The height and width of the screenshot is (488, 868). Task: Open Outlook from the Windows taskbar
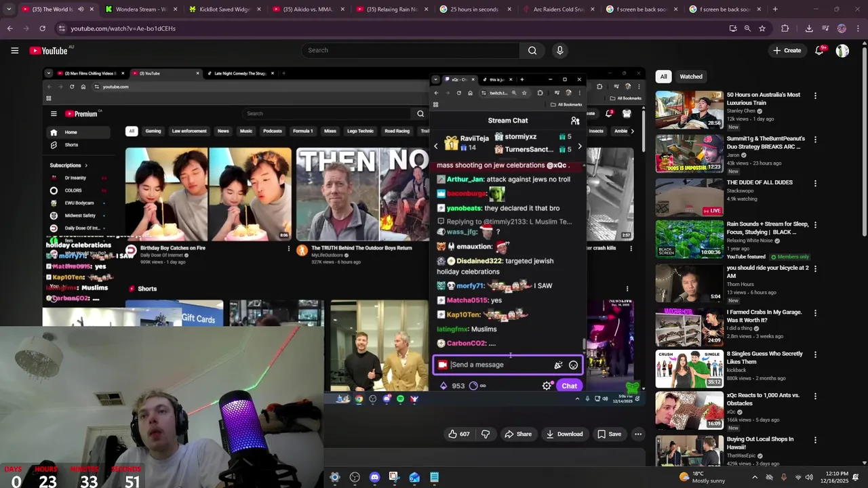pyautogui.click(x=414, y=477)
